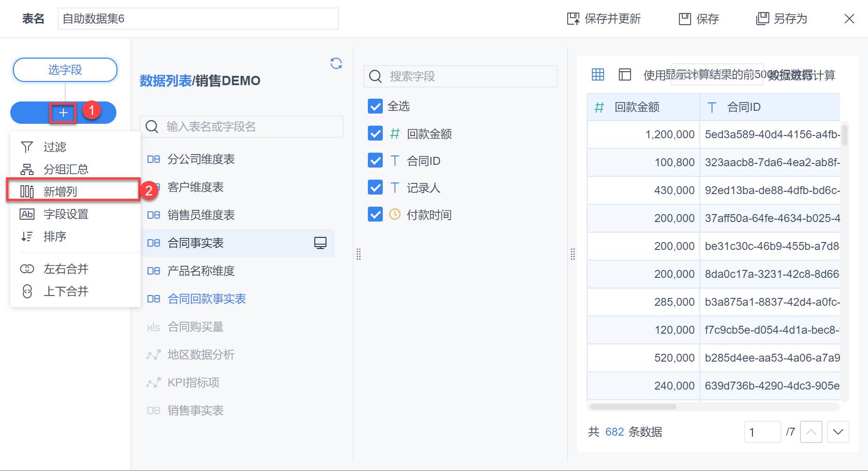Select 分组汇总 menu item
Image resolution: width=868 pixels, height=471 pixels.
(66, 169)
